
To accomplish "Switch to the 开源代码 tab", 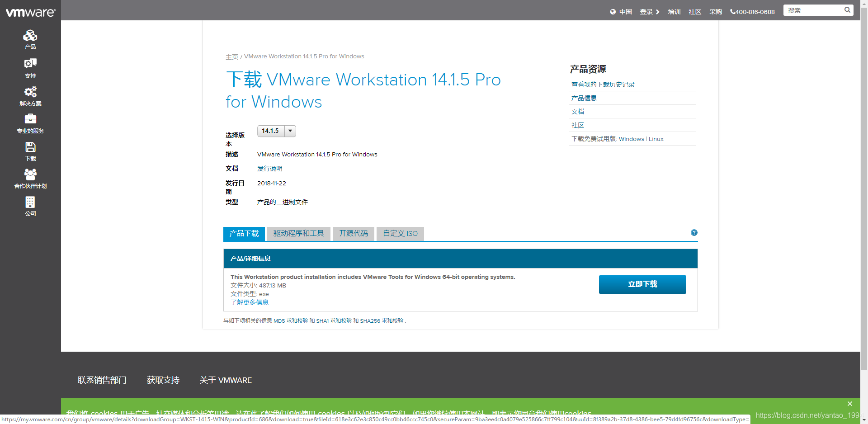I will point(354,234).
